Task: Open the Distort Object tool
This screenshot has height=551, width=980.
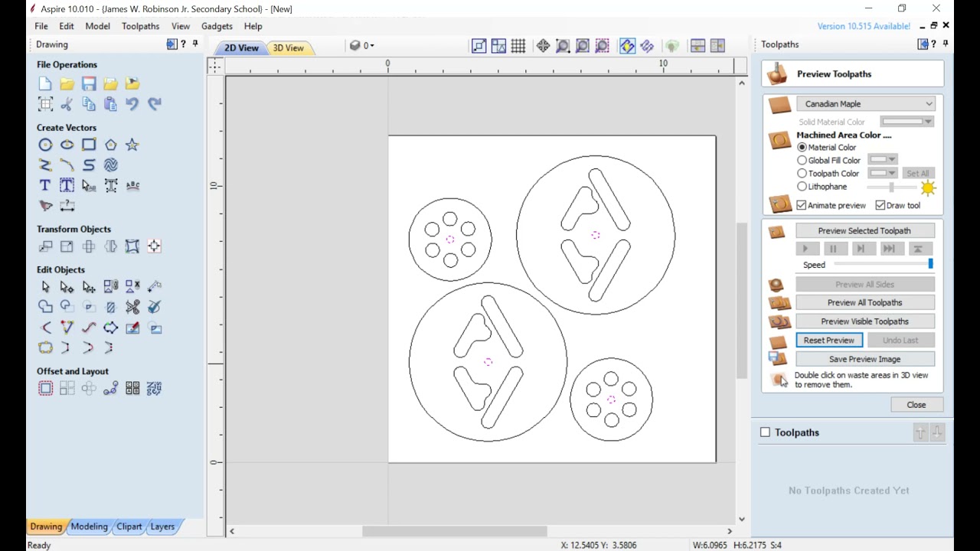Action: (132, 246)
